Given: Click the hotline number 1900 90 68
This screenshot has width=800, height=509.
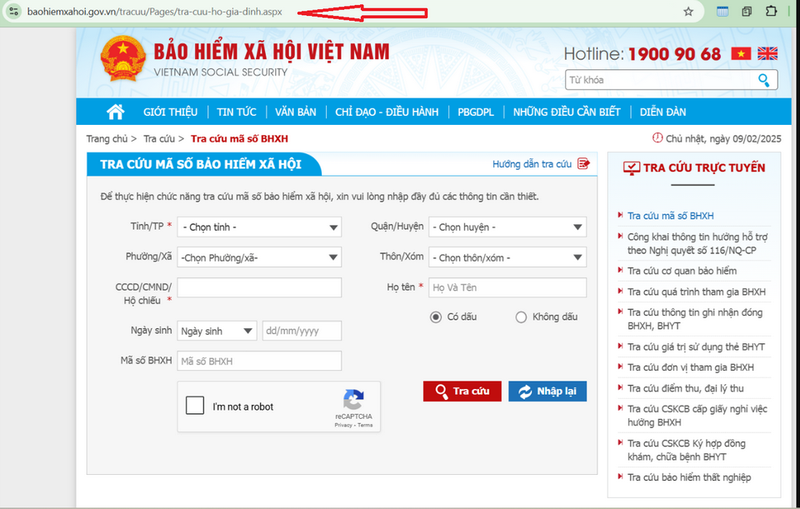Looking at the screenshot, I should coord(674,54).
